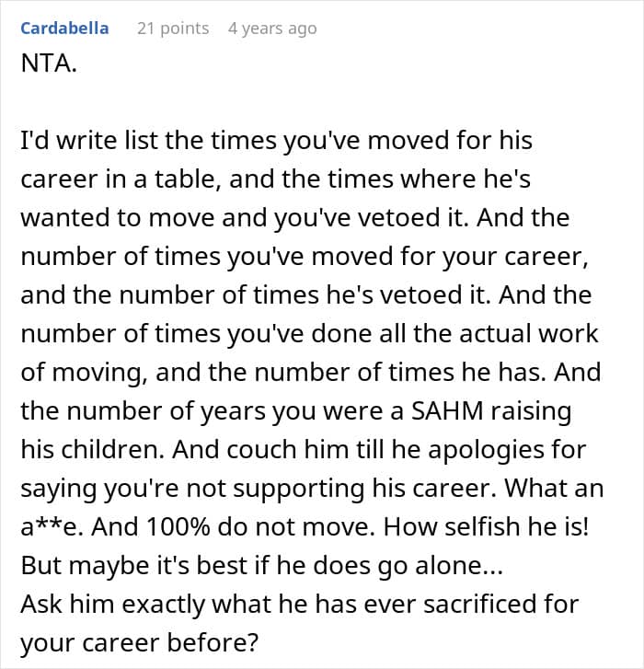The image size is (644, 669).
Task: Click the line starting "and the number of times he's vetoed"
Action: [x=304, y=296]
